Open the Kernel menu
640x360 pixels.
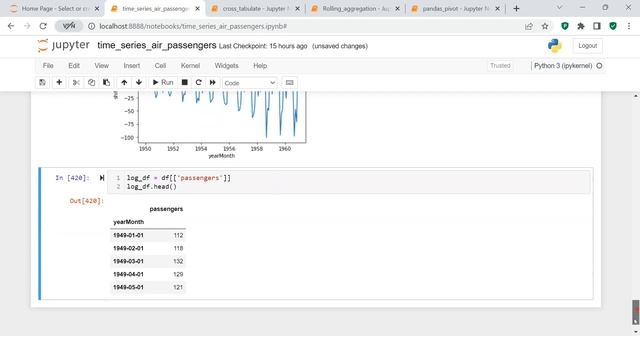pos(190,66)
